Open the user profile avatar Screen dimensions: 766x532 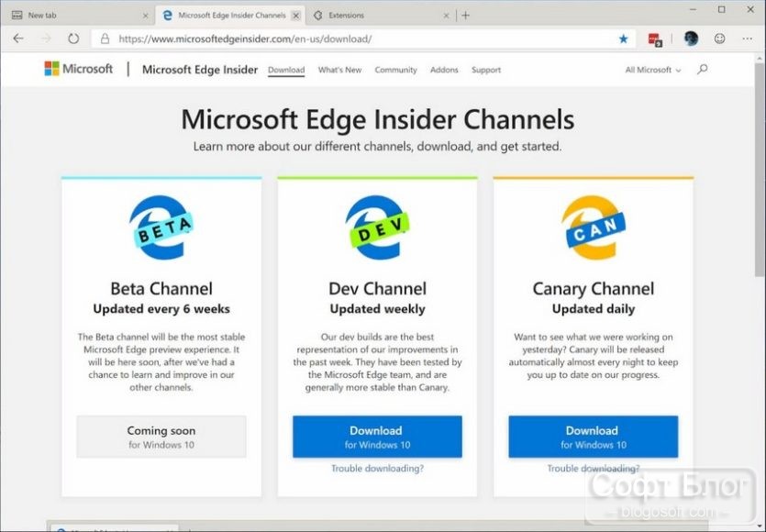pyautogui.click(x=691, y=39)
